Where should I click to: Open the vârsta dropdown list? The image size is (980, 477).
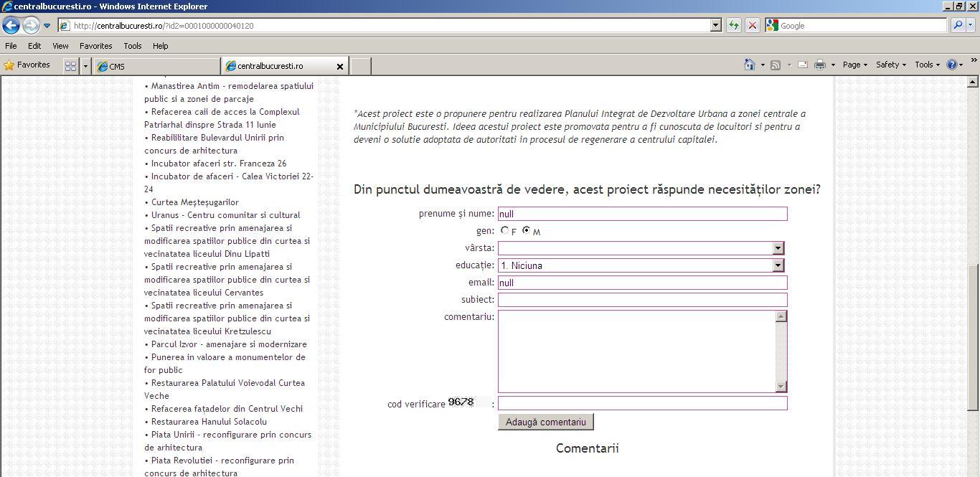tap(641, 248)
